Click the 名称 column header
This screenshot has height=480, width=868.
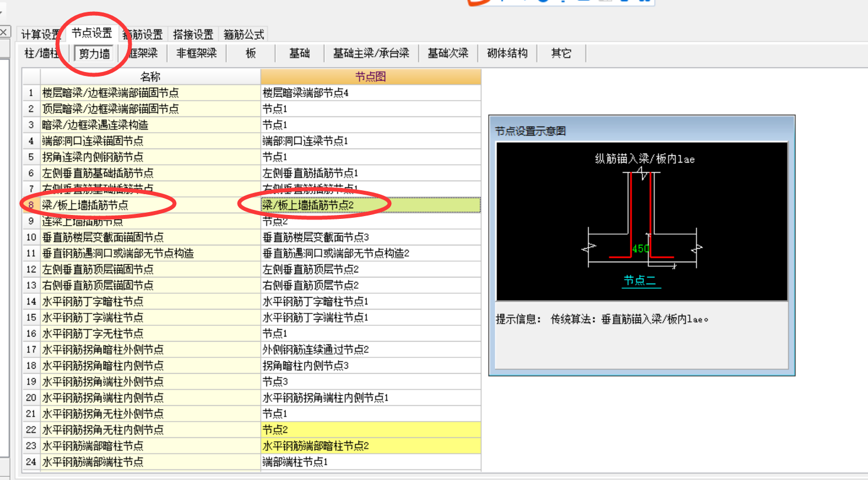tap(150, 77)
